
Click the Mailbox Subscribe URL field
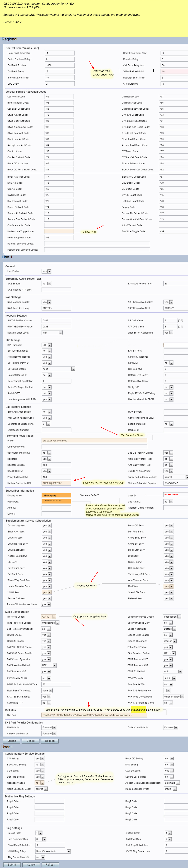(x=56, y=483)
